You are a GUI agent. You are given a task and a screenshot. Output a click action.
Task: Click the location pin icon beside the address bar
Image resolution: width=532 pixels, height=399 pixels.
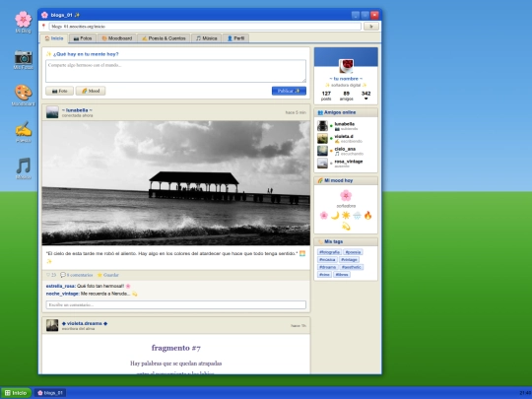[x=43, y=27]
